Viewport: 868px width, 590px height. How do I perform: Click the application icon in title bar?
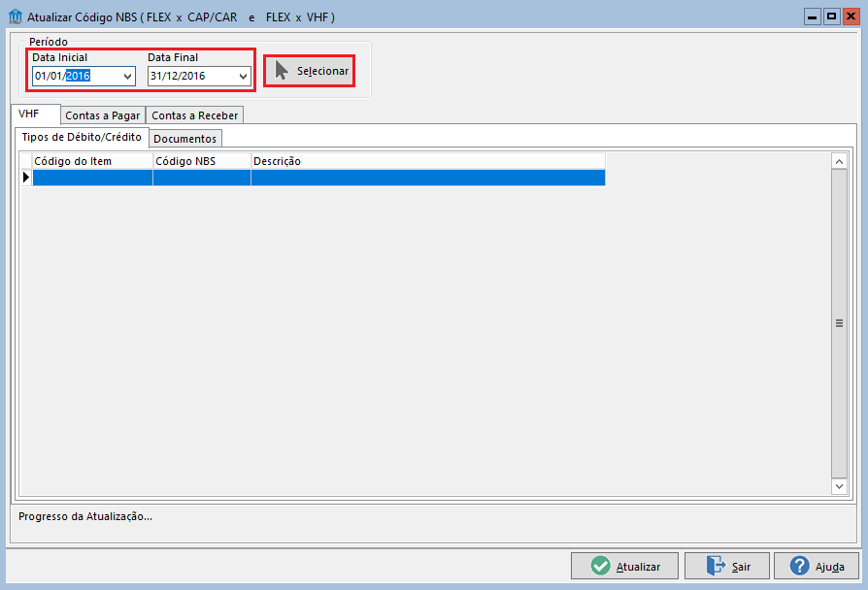(x=16, y=16)
